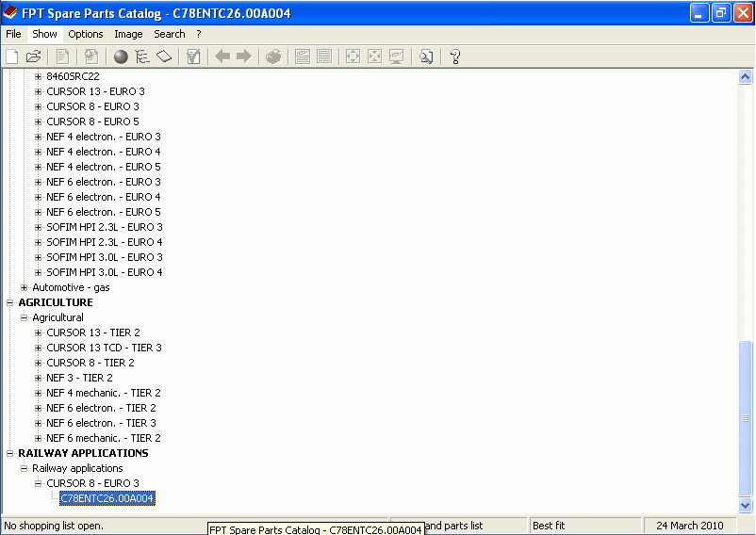Select NEF 6 mechanic. - TIER 2
Viewport: 756px width, 535px height.
(103, 438)
